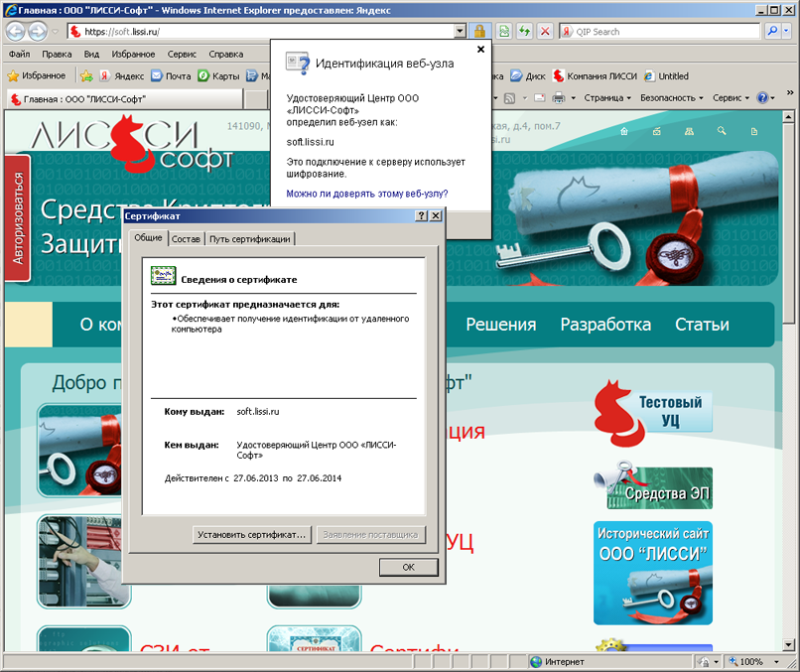Viewport: 800px width, 672px height.
Task: Click the stop loading red X icon
Action: [545, 32]
